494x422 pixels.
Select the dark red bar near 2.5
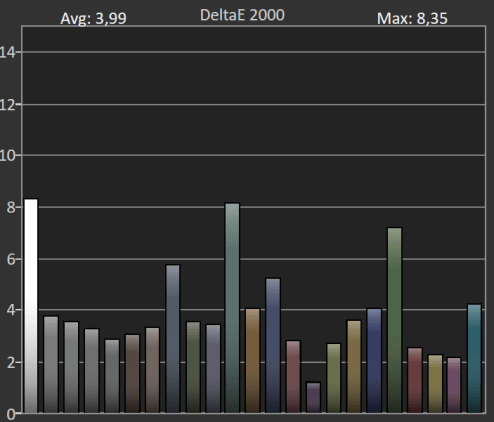tap(415, 380)
